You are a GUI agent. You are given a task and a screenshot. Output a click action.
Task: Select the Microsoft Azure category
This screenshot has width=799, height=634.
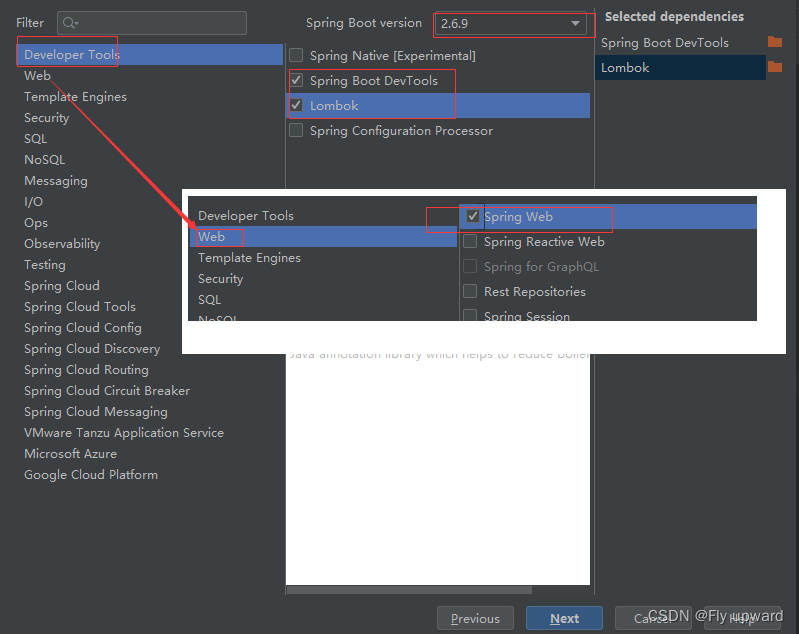pos(70,454)
